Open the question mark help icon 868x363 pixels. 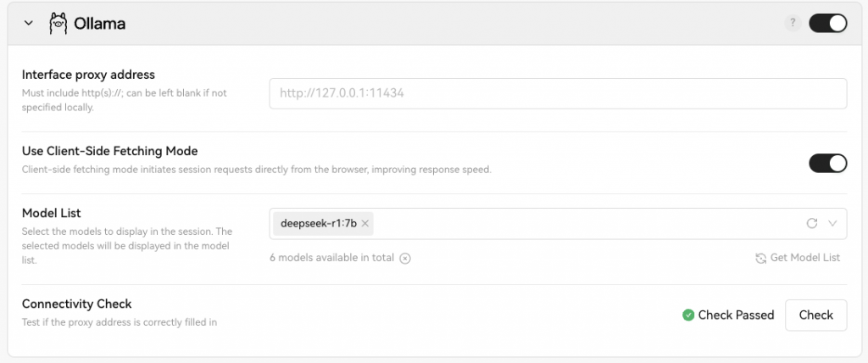[793, 24]
